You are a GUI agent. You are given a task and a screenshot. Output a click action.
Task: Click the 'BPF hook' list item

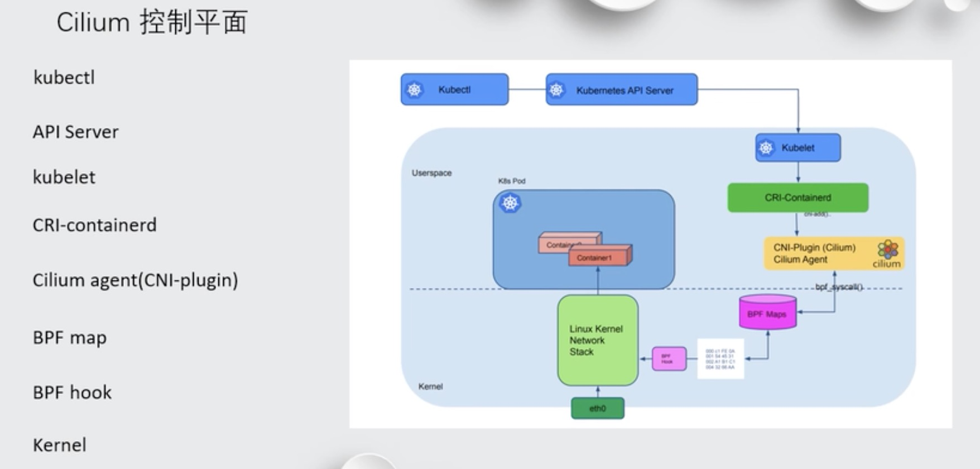pyautogui.click(x=72, y=393)
